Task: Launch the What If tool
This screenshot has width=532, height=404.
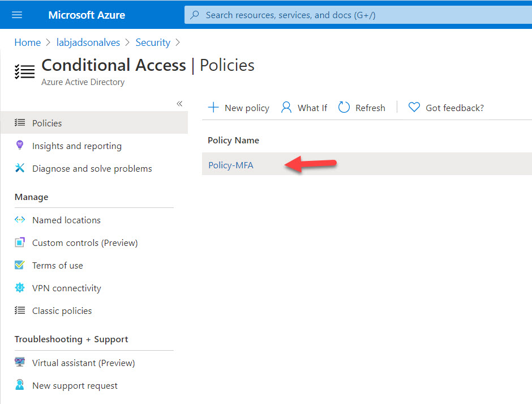Action: tap(304, 108)
